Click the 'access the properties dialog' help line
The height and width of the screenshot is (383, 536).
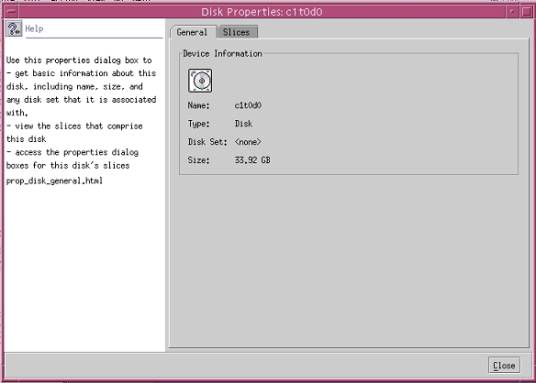tap(72, 152)
